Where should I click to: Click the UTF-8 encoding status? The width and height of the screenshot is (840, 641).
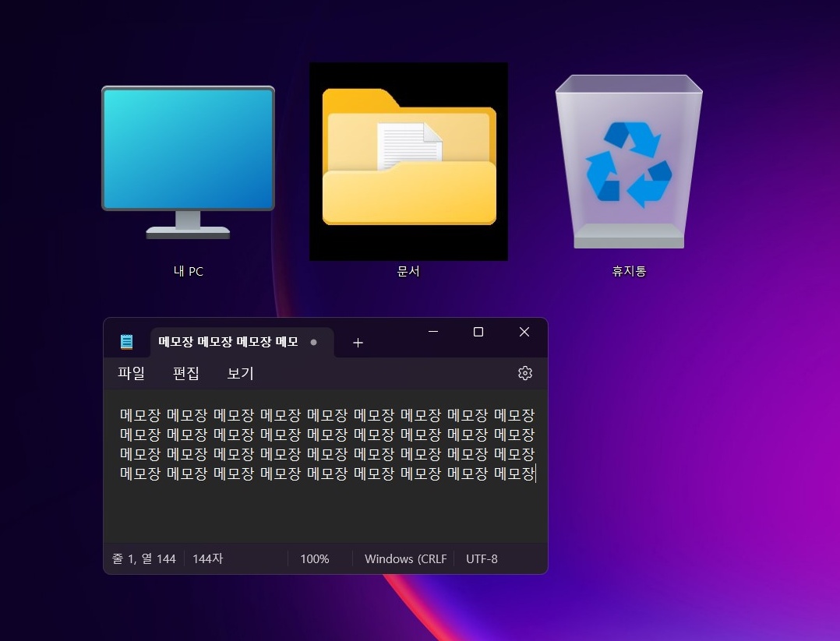482,558
